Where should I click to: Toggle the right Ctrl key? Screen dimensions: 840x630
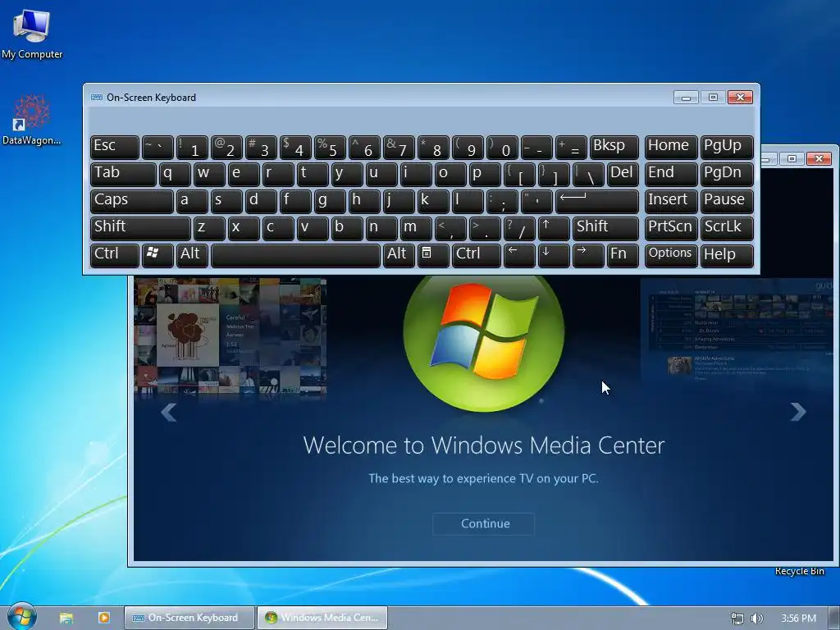[477, 255]
